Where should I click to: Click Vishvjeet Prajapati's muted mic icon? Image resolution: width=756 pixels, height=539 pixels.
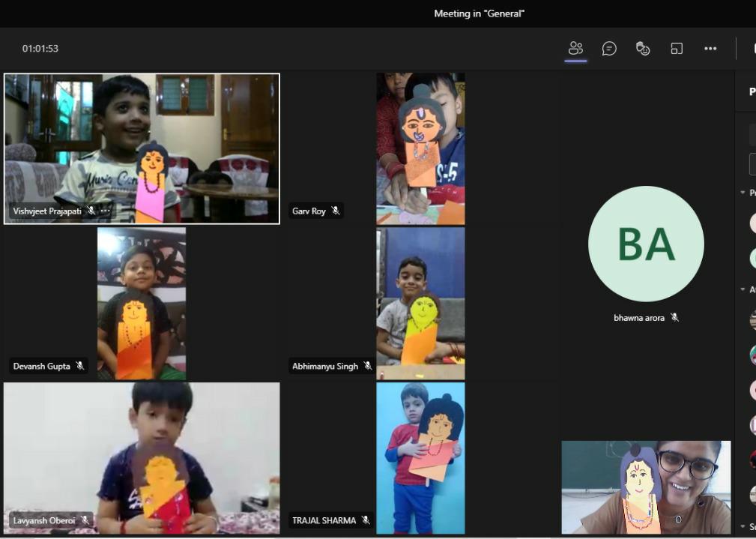click(91, 211)
